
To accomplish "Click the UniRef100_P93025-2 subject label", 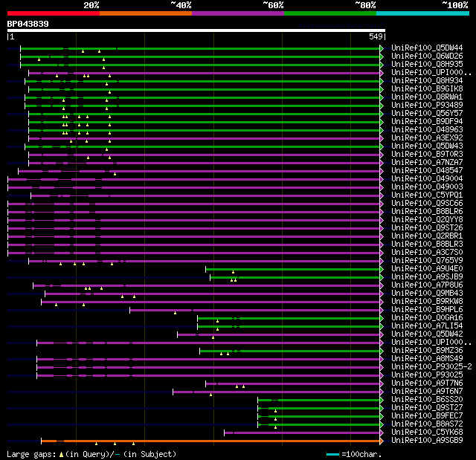I will click(x=431, y=367).
